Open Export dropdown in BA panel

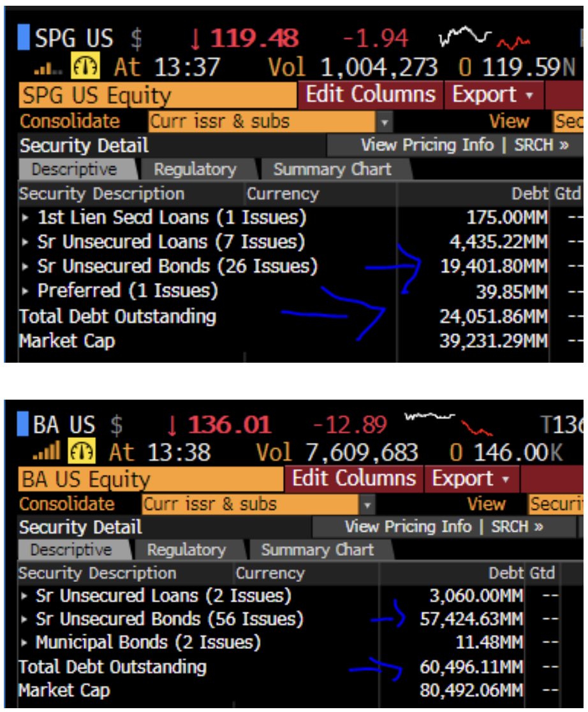coord(471,478)
